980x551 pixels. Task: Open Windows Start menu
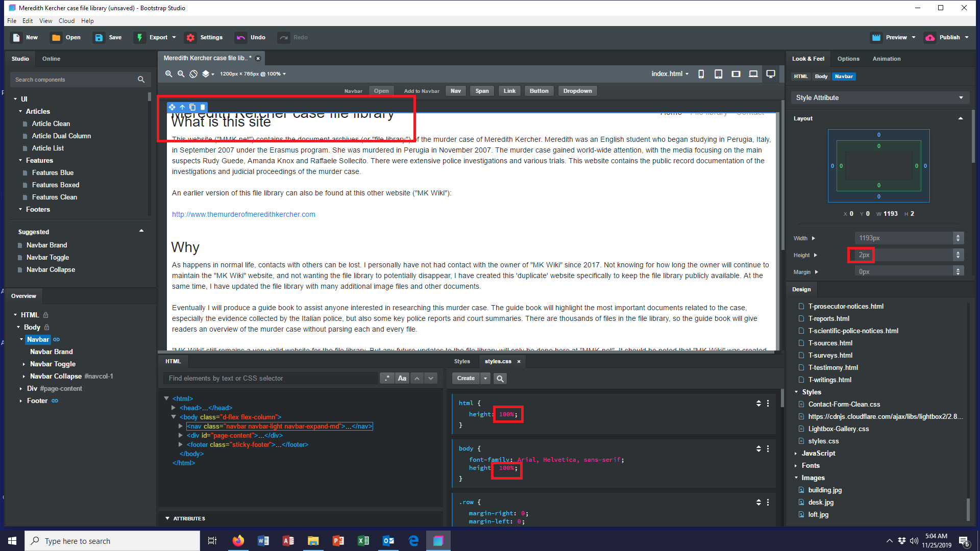tap(12, 541)
